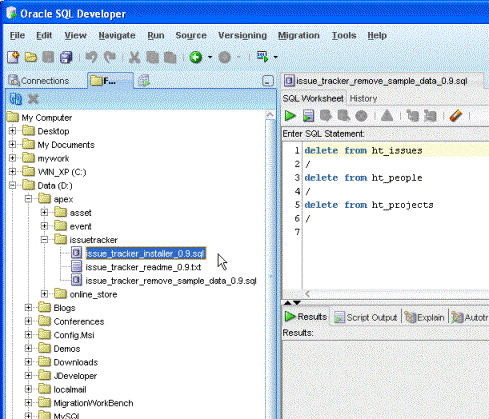The image size is (489, 419).
Task: Click the icon just left of eraser
Action: [x=430, y=116]
